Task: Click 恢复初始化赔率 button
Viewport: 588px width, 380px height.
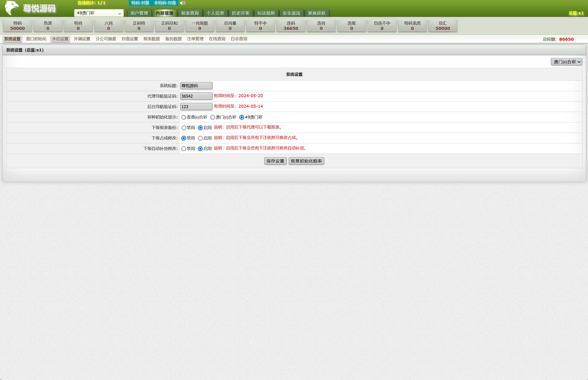Action: pyautogui.click(x=306, y=161)
